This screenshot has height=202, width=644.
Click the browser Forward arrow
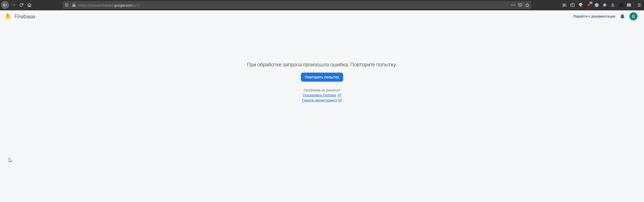pyautogui.click(x=13, y=5)
